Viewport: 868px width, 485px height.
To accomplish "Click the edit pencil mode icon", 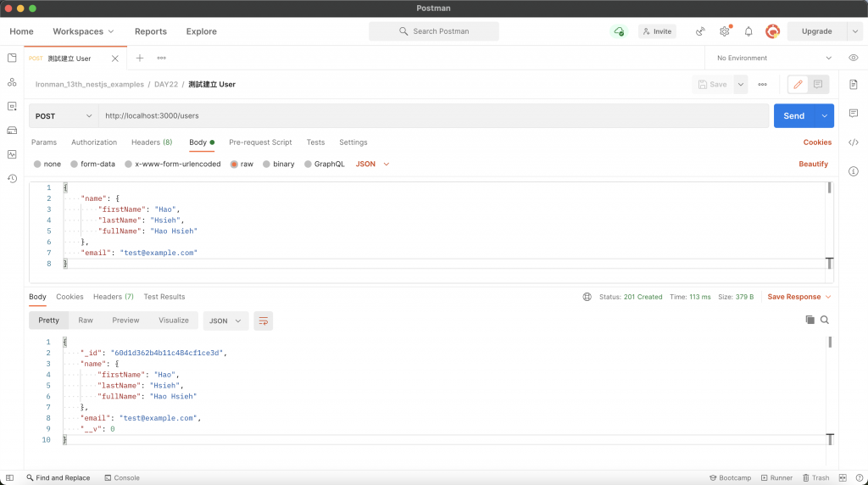I will click(798, 85).
